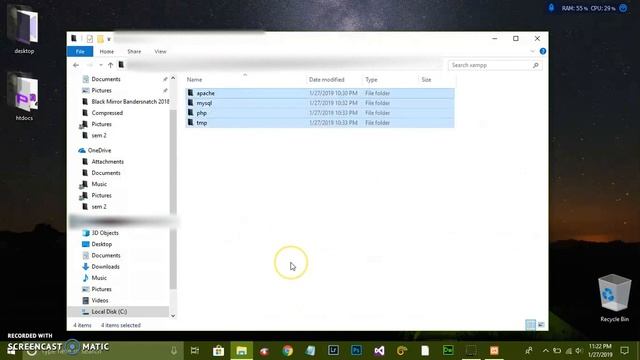The width and height of the screenshot is (640, 360).
Task: Open XAMPP orange icon on taskbar
Action: click(x=494, y=350)
